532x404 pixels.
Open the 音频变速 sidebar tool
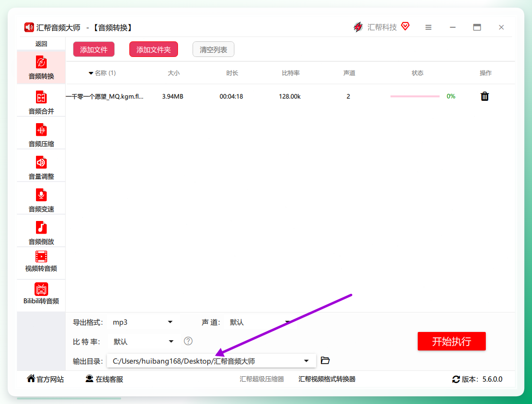pyautogui.click(x=41, y=200)
